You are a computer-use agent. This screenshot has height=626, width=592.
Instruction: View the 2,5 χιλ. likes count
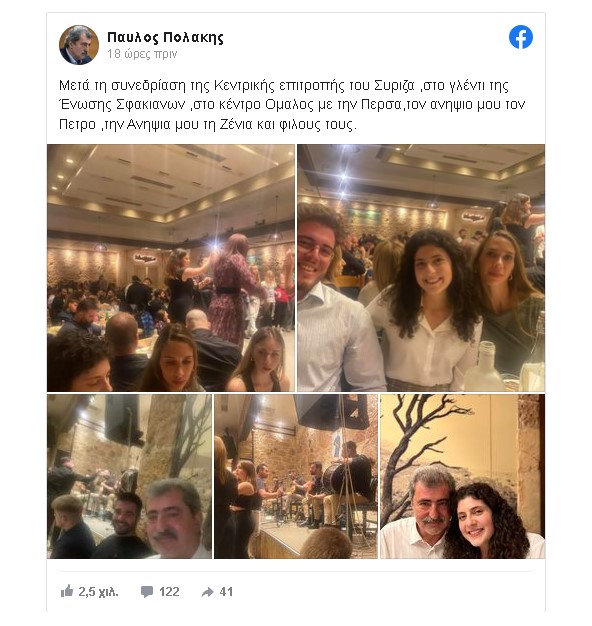[x=98, y=592]
